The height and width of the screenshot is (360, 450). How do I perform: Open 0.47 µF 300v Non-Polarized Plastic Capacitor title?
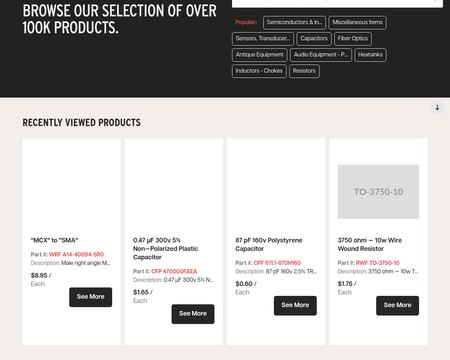click(166, 249)
